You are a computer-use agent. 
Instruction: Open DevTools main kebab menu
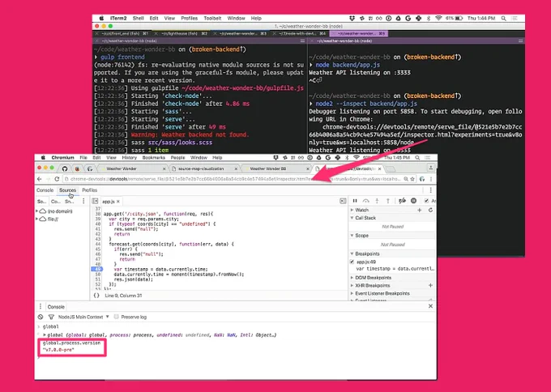click(430, 190)
